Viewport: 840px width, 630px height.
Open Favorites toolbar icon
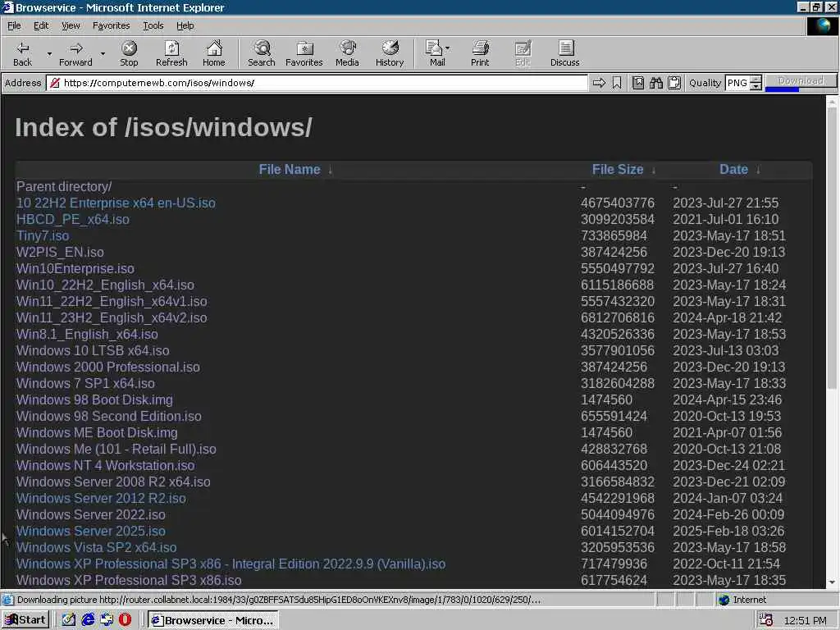pyautogui.click(x=304, y=48)
